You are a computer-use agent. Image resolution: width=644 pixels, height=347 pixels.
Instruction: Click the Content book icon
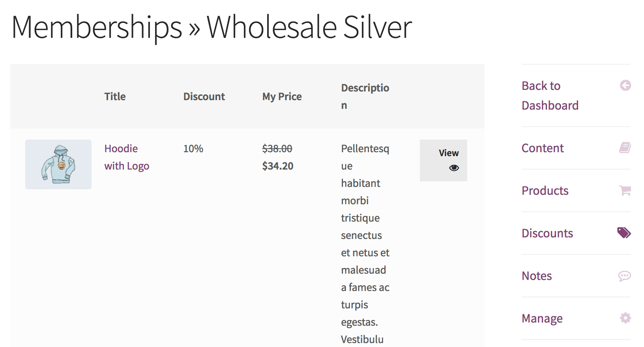point(625,148)
